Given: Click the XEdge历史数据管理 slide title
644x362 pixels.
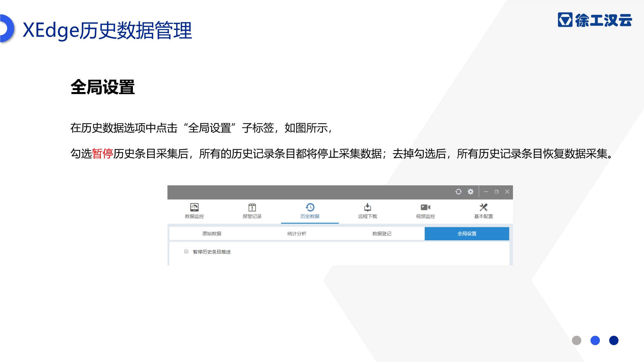Looking at the screenshot, I should click(108, 30).
